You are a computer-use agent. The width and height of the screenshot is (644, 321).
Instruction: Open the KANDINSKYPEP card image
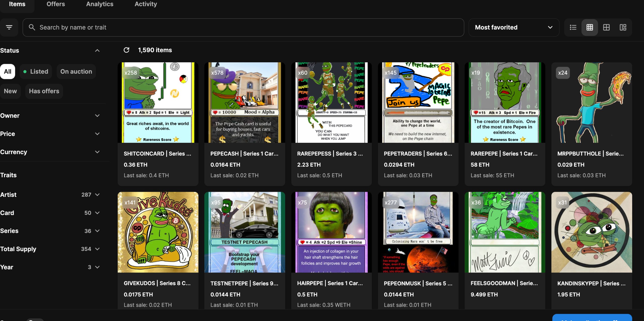592,232
